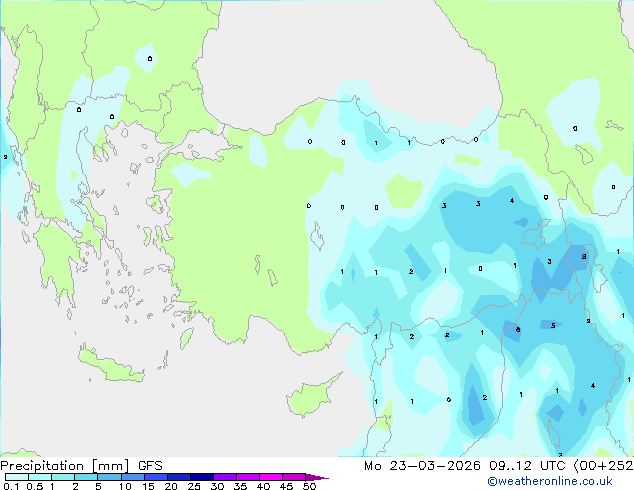The image size is (634, 490).
Task: Click the "35" legend scale label
Action: 240,486
